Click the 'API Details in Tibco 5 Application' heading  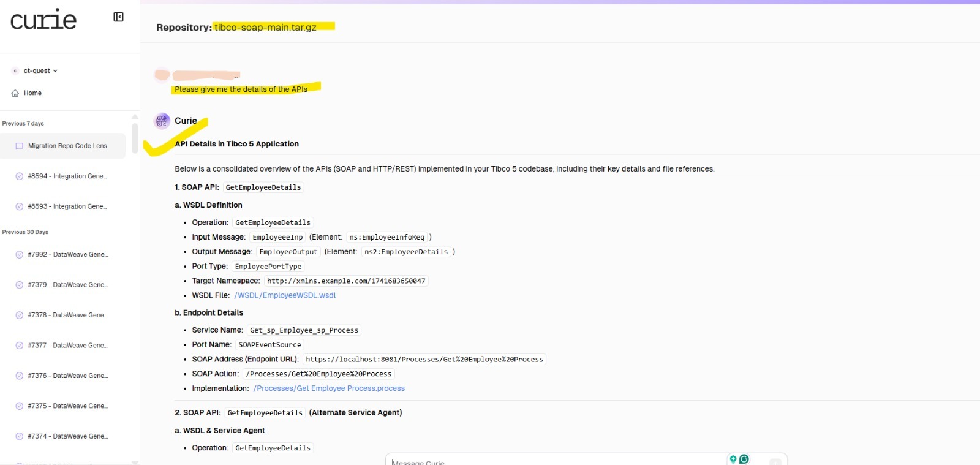[236, 144]
